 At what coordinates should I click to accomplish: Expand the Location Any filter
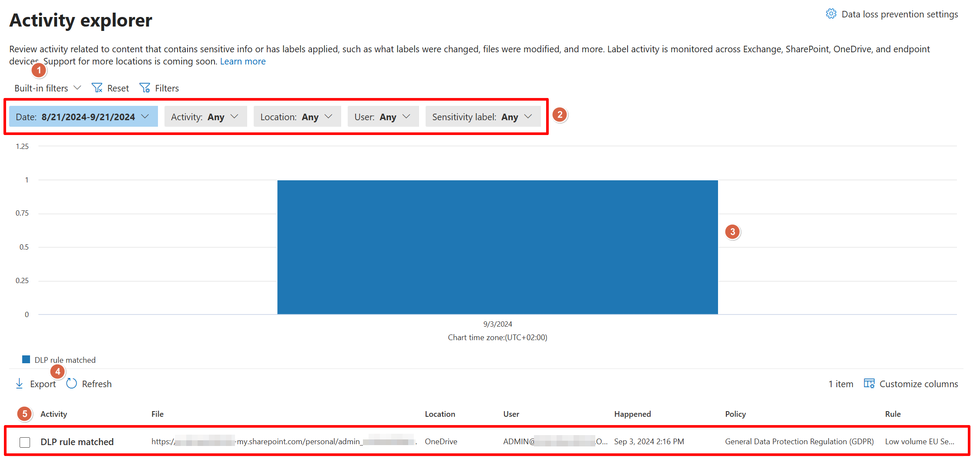coord(297,116)
